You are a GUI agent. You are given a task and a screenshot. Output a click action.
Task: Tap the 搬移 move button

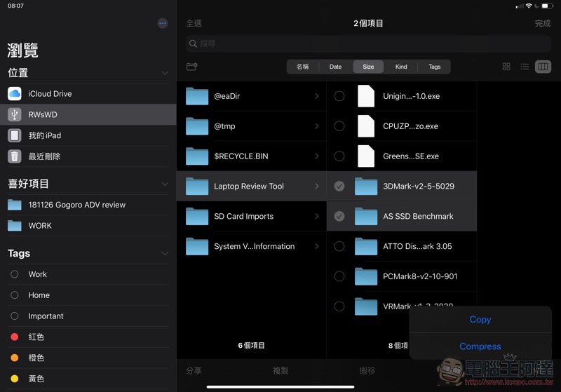point(367,371)
